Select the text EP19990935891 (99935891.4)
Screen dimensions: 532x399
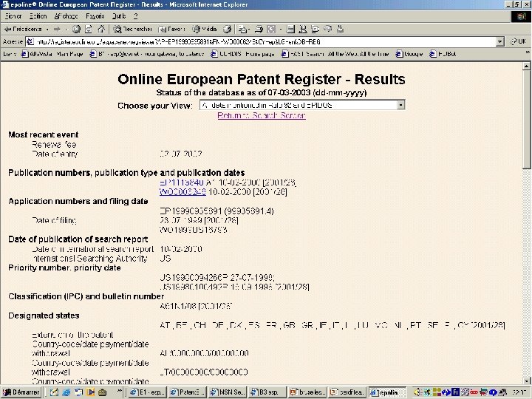tap(216, 211)
